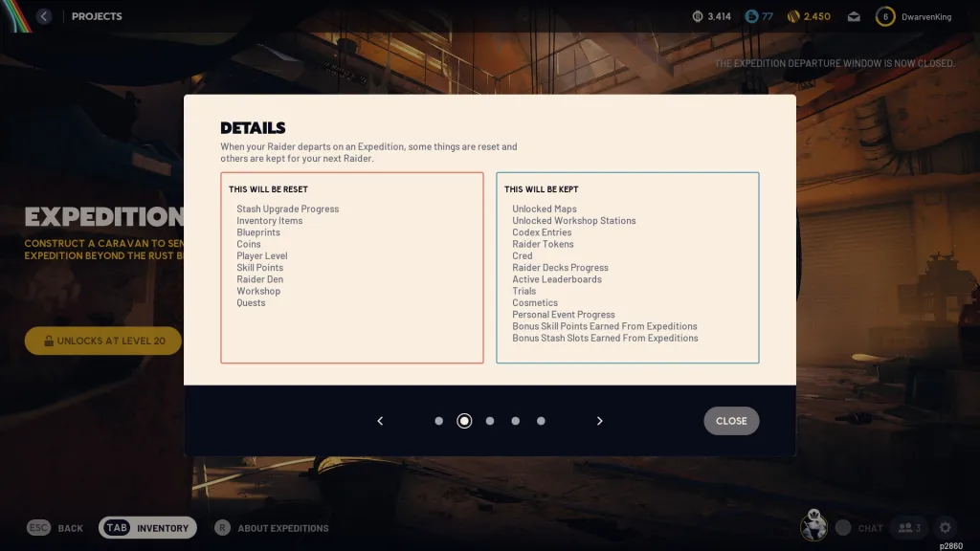
Task: Open the INVENTORY tab button
Action: click(x=147, y=528)
